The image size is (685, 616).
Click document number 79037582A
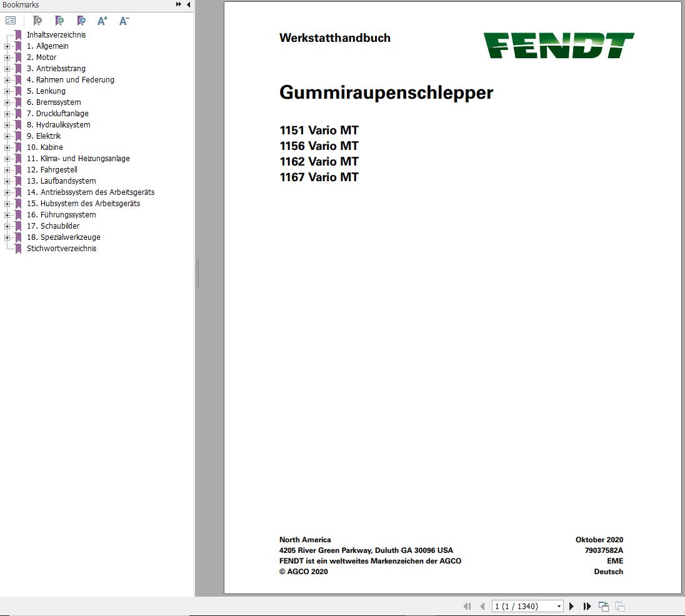[604, 550]
